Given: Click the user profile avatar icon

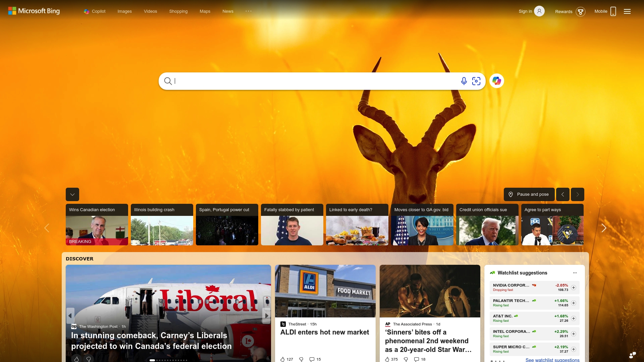Looking at the screenshot, I should pyautogui.click(x=539, y=11).
